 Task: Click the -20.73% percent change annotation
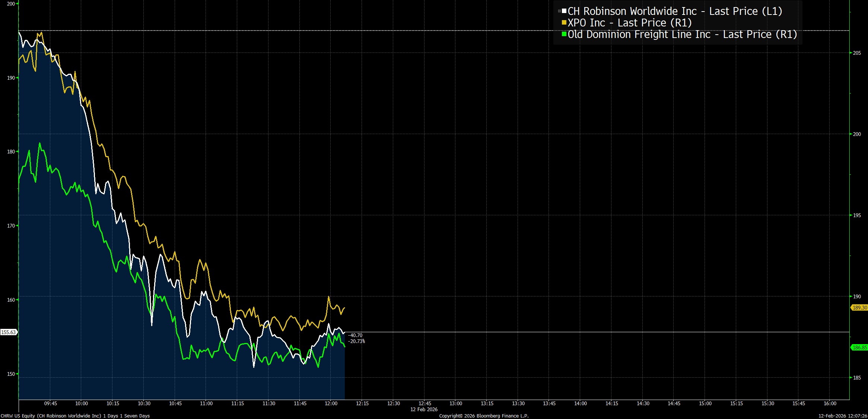point(356,341)
